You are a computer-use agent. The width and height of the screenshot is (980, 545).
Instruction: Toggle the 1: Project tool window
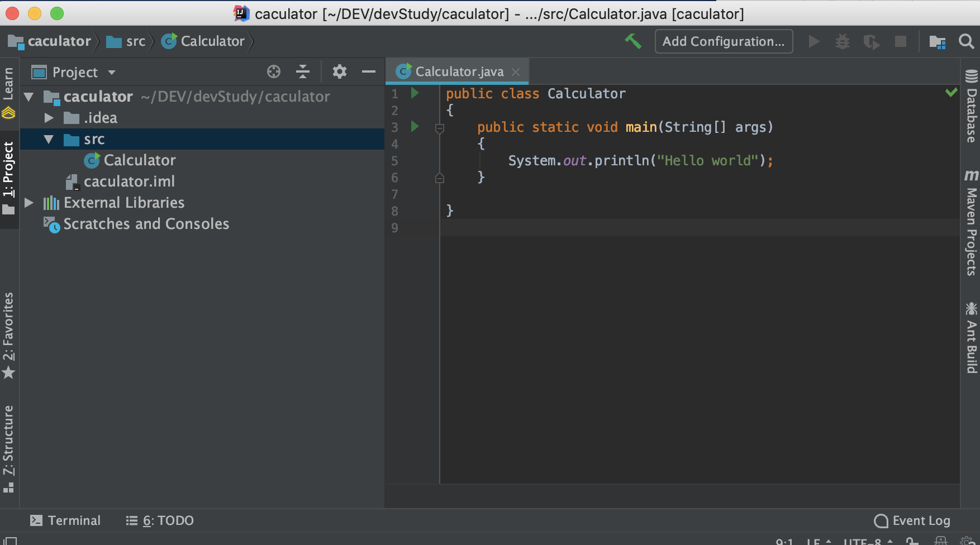(8, 179)
